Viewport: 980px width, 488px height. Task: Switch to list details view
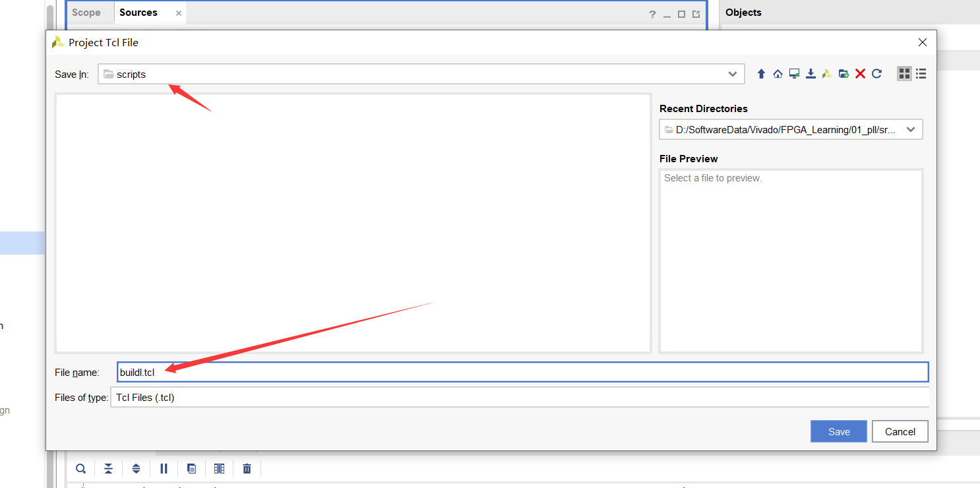click(x=921, y=74)
